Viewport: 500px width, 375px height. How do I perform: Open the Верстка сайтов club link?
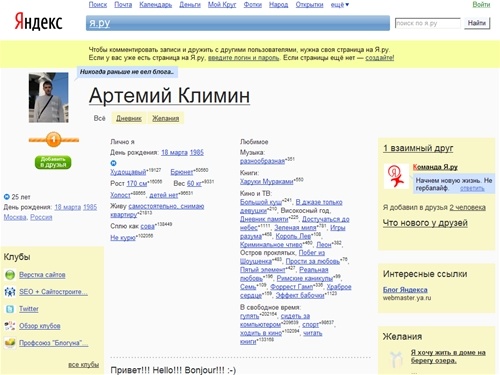coord(42,275)
